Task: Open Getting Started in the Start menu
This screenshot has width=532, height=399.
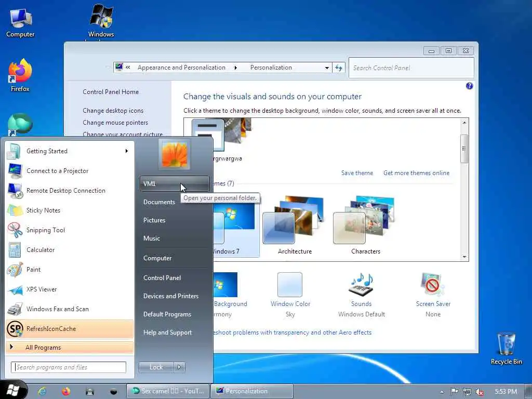Action: click(70, 151)
